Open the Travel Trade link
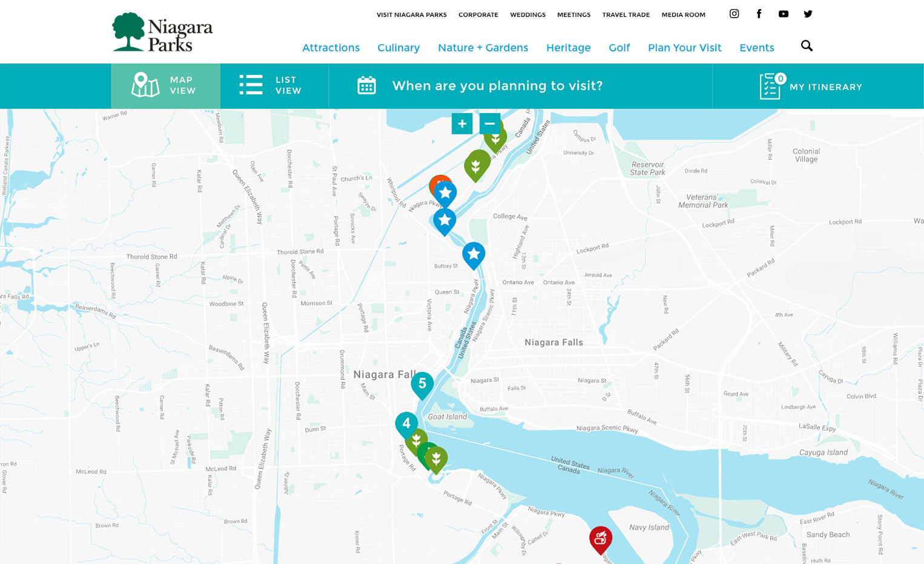The height and width of the screenshot is (564, 924). 626,15
